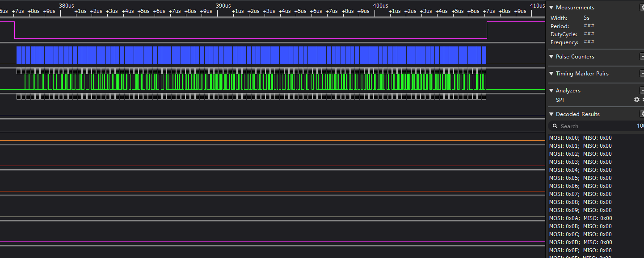Jump to decoded result MOSI: 0x0A
644x258 pixels.
580,218
